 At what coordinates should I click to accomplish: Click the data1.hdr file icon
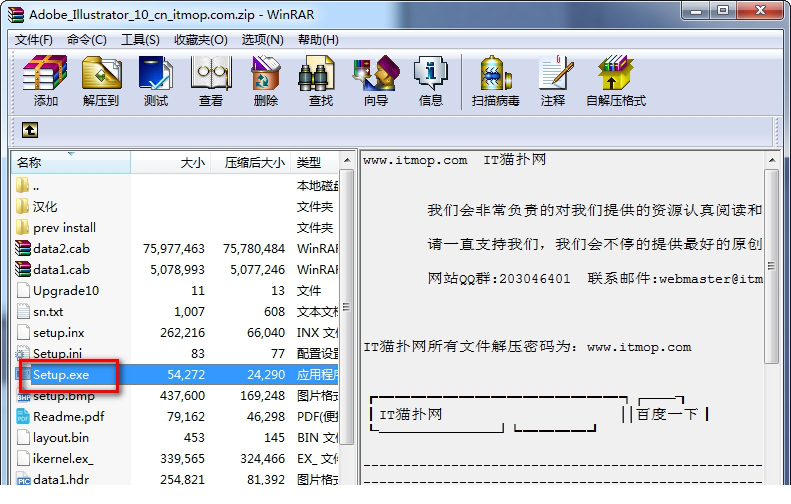pyautogui.click(x=23, y=479)
